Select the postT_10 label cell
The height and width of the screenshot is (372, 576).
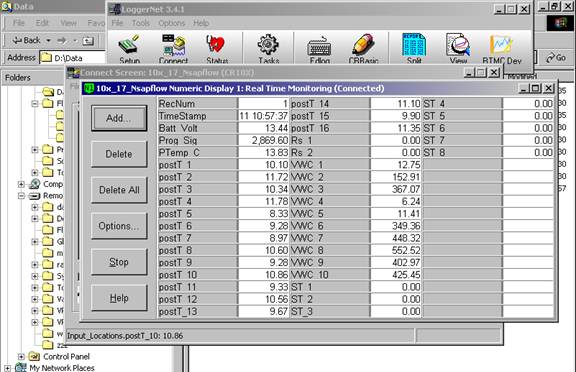click(198, 275)
